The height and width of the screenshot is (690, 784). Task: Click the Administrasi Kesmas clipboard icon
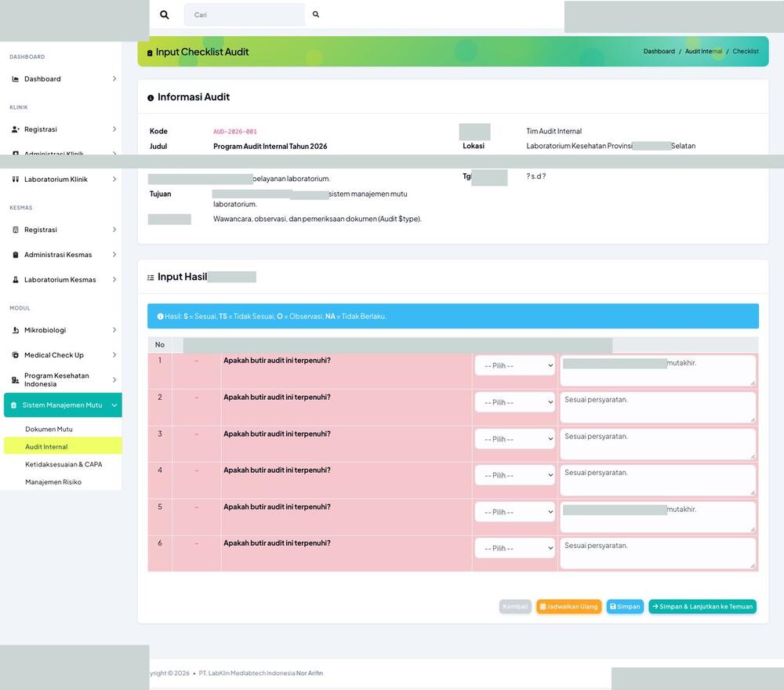pos(16,255)
